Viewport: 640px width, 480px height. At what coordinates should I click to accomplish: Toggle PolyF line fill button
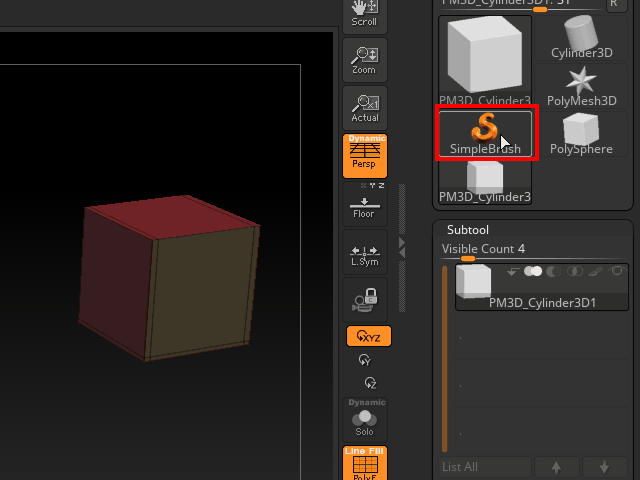click(364, 463)
